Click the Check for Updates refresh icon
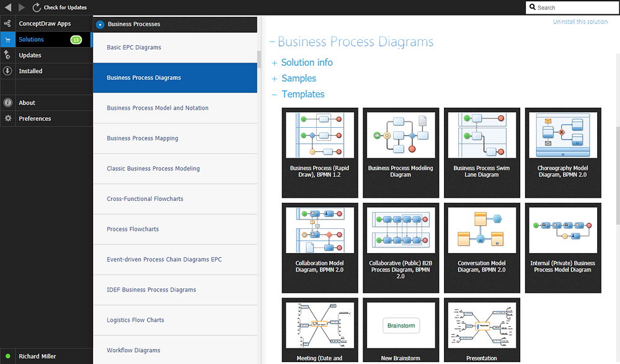The height and width of the screenshot is (364, 620). click(37, 7)
